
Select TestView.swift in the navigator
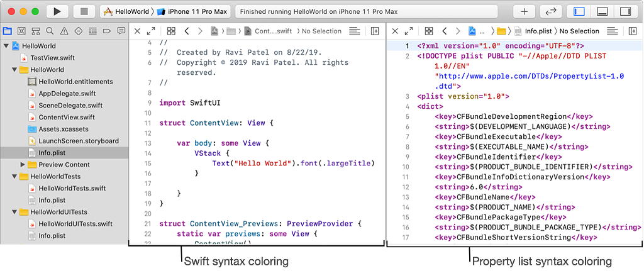pos(53,58)
